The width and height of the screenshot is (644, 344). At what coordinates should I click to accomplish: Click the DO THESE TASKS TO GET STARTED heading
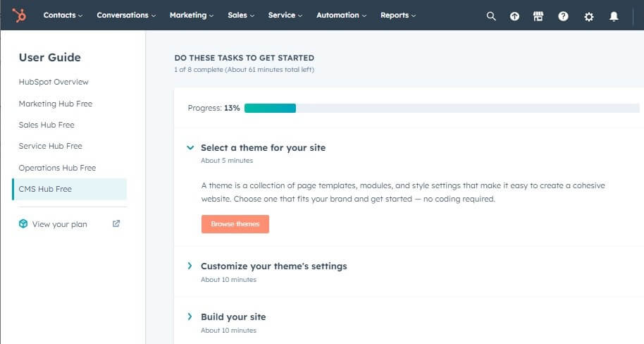pyautogui.click(x=244, y=58)
